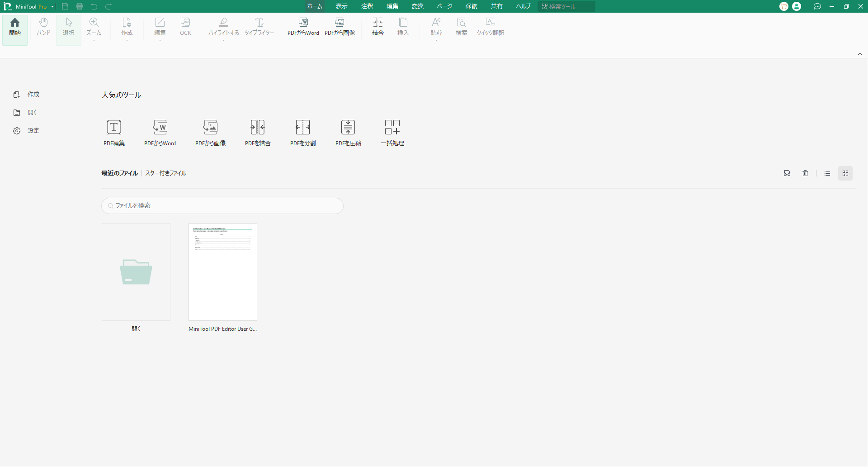Image resolution: width=868 pixels, height=467 pixels.
Task: Select the PDFを分割 split tool
Action: 303,128
